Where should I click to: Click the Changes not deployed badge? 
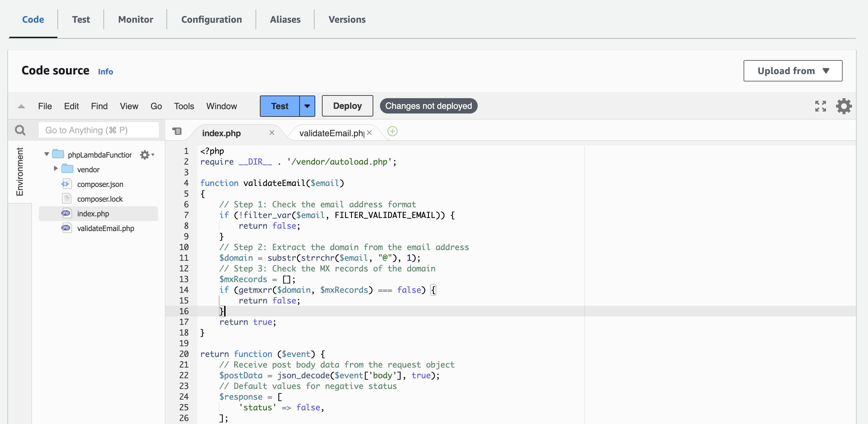click(429, 106)
